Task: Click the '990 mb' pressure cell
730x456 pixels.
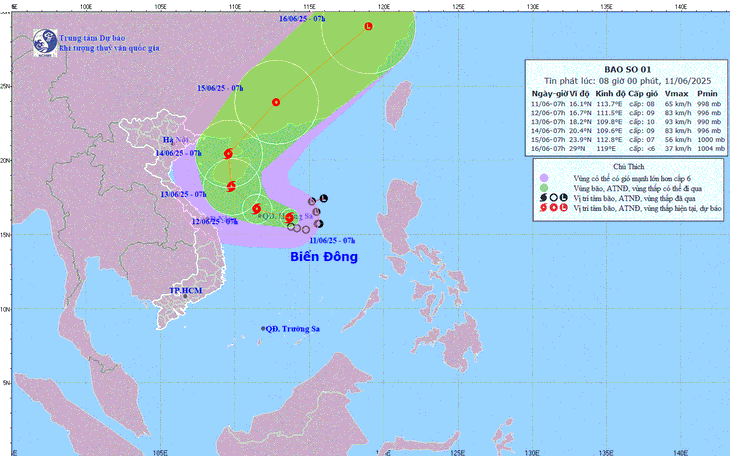Action: tap(709, 122)
